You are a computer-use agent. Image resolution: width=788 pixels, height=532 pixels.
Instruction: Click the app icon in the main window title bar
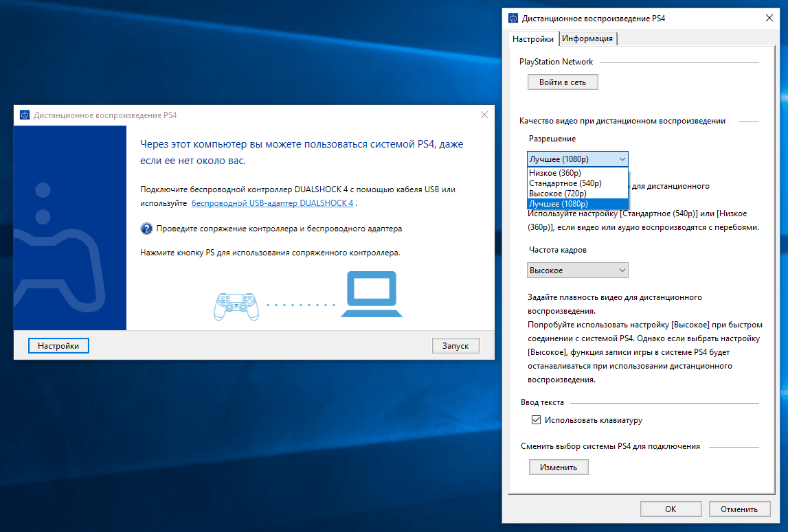pos(25,115)
